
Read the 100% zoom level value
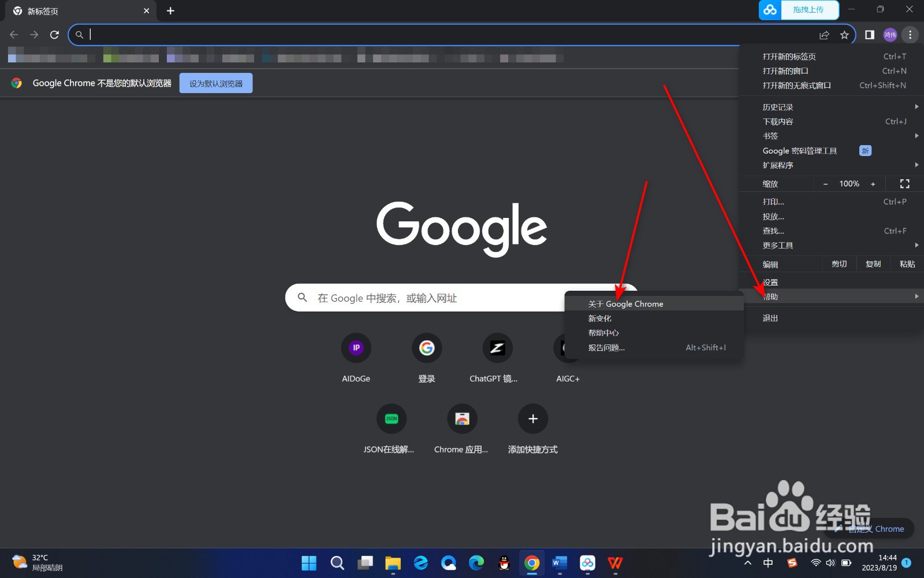pos(849,184)
